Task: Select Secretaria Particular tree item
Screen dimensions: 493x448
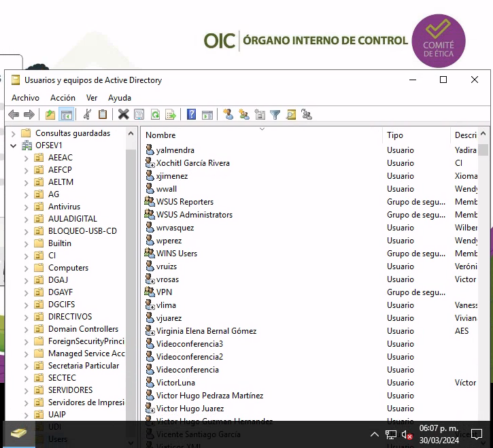Action: tap(84, 366)
